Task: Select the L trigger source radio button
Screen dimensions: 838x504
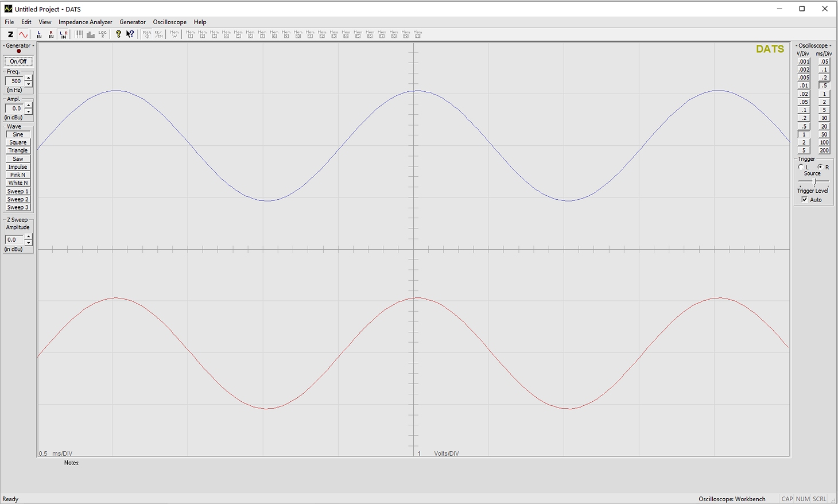Action: click(801, 167)
